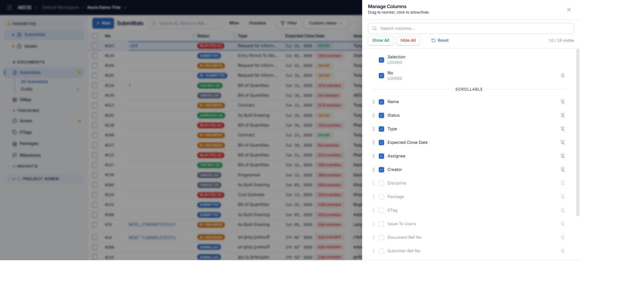Pin the Discipline column
The height and width of the screenshot is (289, 644).
(x=562, y=183)
